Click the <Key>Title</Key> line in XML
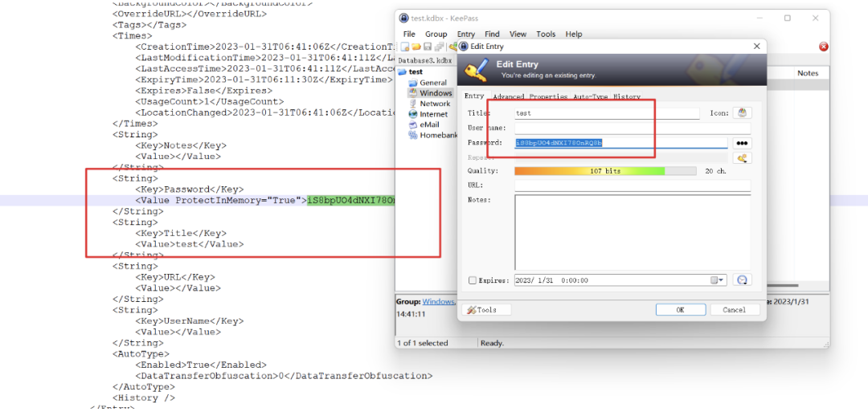 coord(181,234)
